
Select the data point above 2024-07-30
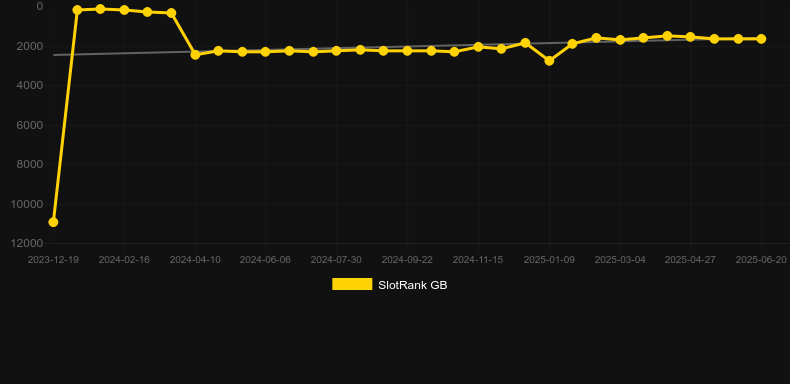(x=336, y=51)
